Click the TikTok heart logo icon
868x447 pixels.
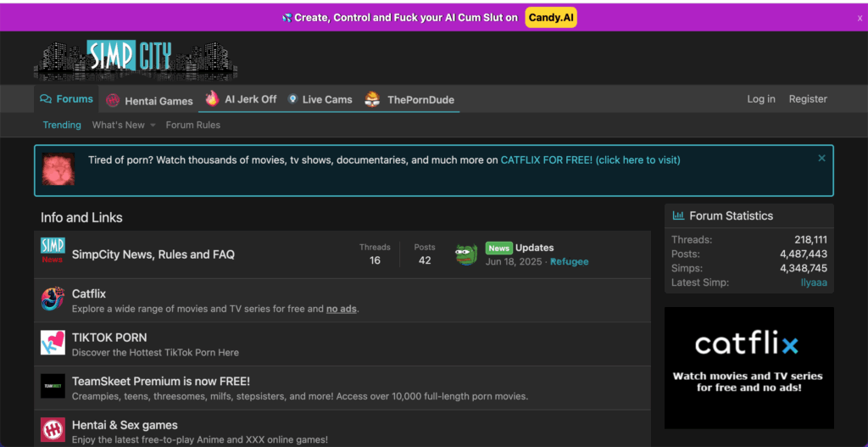53,343
